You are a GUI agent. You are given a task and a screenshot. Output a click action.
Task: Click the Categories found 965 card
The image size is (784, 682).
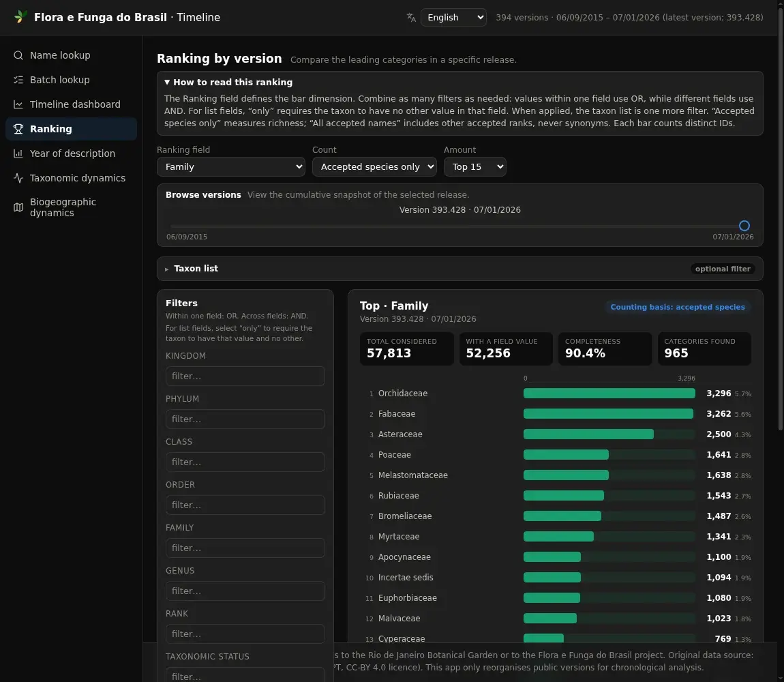tap(704, 349)
